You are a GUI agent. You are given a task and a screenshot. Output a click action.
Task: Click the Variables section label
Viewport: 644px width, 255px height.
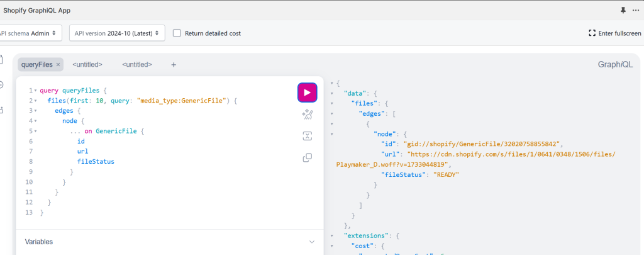(39, 242)
